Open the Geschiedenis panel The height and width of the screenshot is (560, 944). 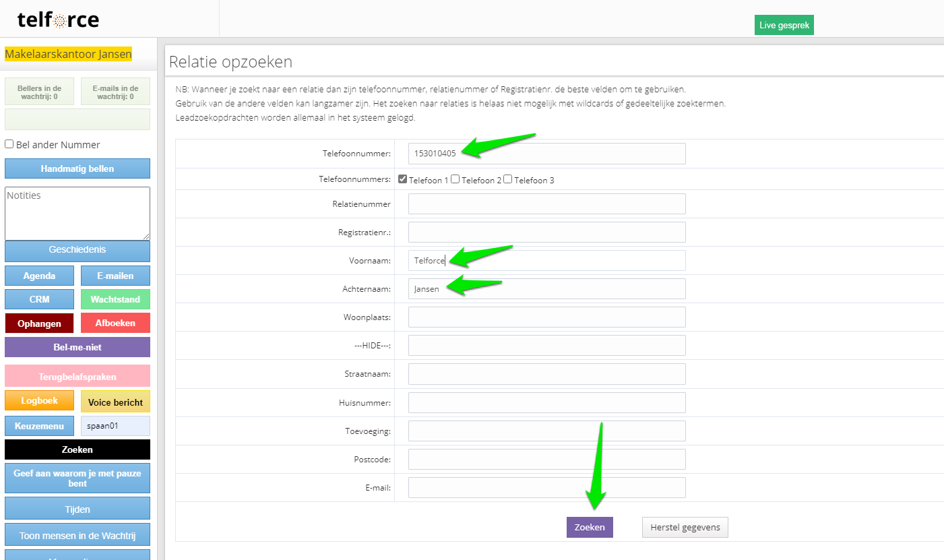77,250
